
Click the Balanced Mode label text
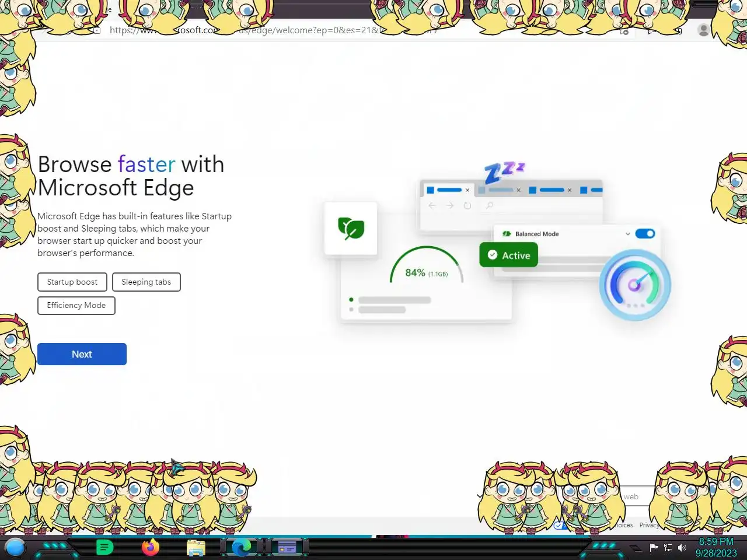click(537, 234)
